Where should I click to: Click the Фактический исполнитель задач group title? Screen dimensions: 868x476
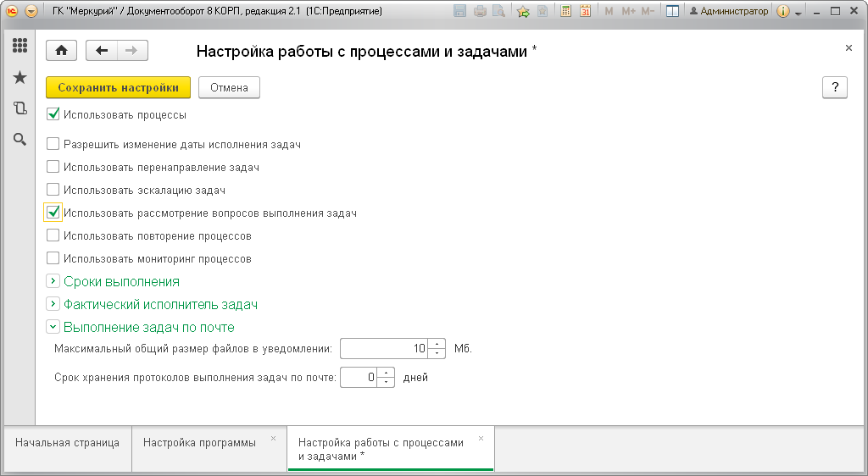(160, 304)
